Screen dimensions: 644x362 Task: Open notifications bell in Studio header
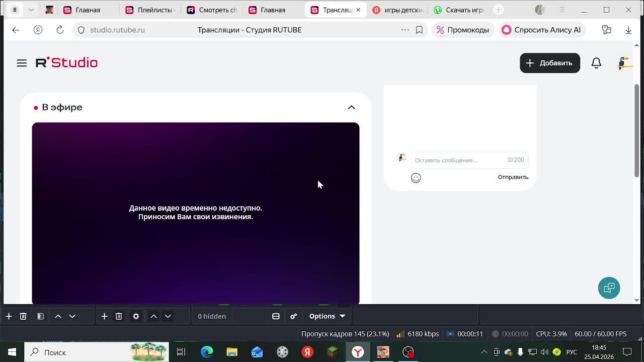[x=596, y=63]
